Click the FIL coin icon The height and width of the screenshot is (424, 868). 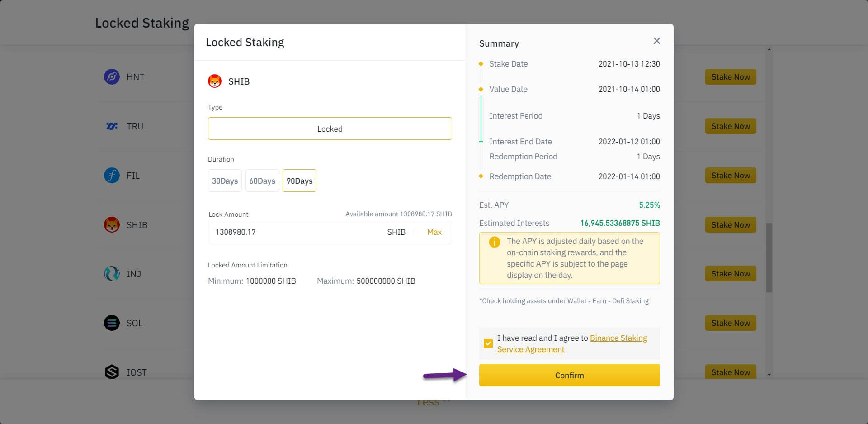112,176
